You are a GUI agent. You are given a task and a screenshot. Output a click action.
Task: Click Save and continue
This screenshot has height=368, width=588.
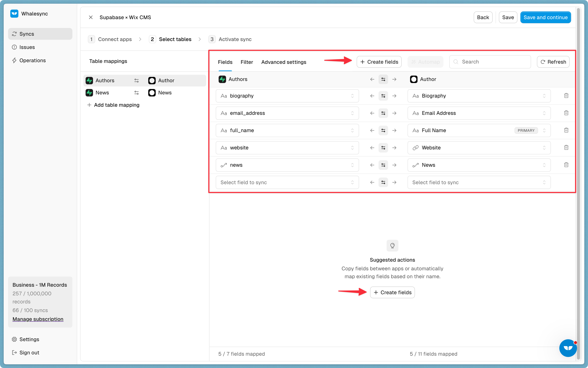coord(546,17)
